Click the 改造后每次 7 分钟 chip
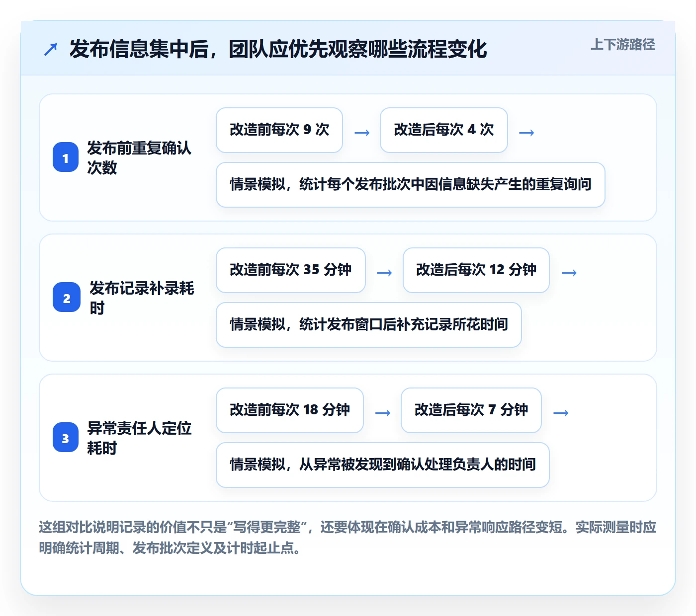This screenshot has height=616, width=696. coord(471,410)
